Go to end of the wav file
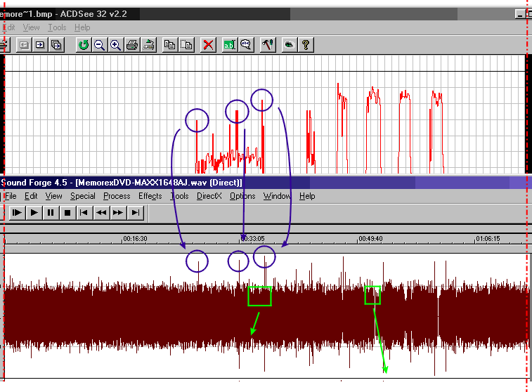The height and width of the screenshot is (392, 532). (136, 213)
